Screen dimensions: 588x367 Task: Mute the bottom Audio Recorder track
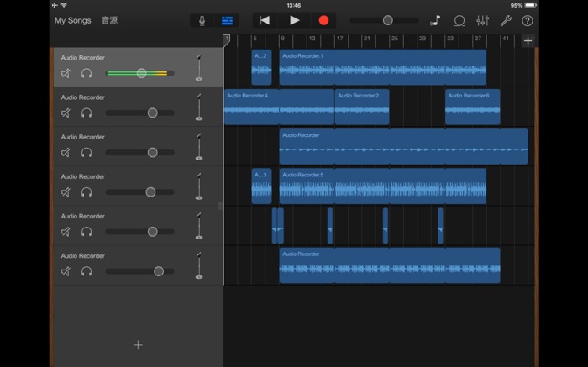(x=66, y=271)
